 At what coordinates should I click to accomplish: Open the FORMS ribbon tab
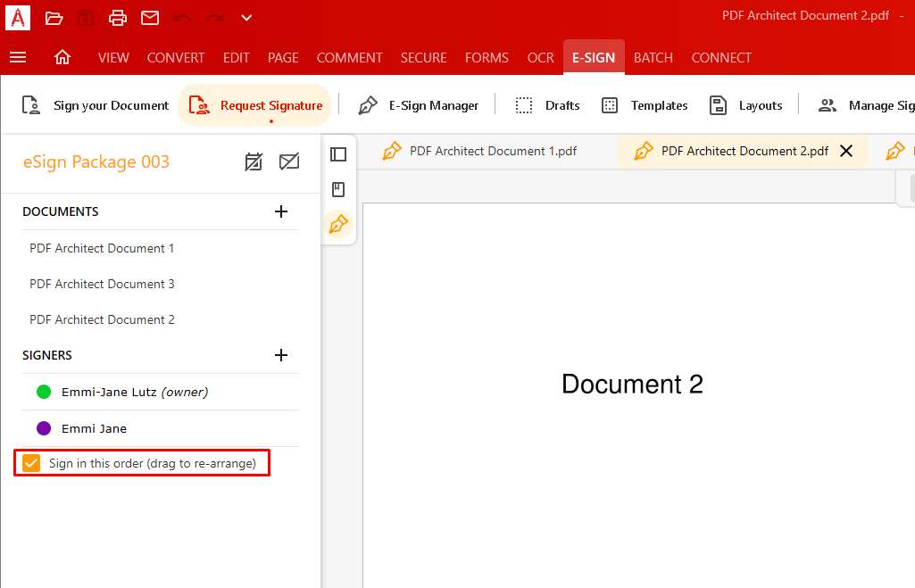487,58
